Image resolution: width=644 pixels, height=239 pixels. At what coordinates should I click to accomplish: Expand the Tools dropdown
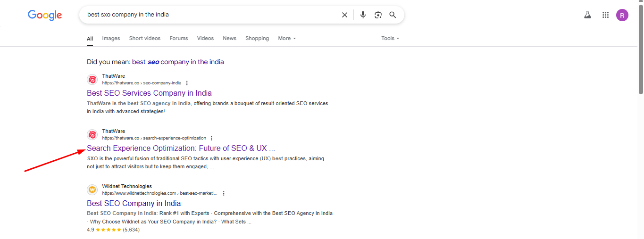pos(390,38)
